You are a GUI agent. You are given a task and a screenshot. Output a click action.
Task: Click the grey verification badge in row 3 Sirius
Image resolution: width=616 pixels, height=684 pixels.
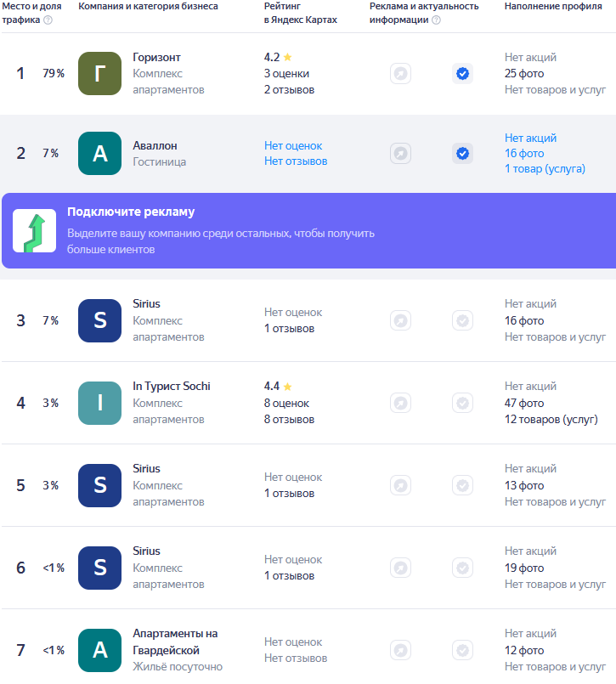(x=462, y=320)
